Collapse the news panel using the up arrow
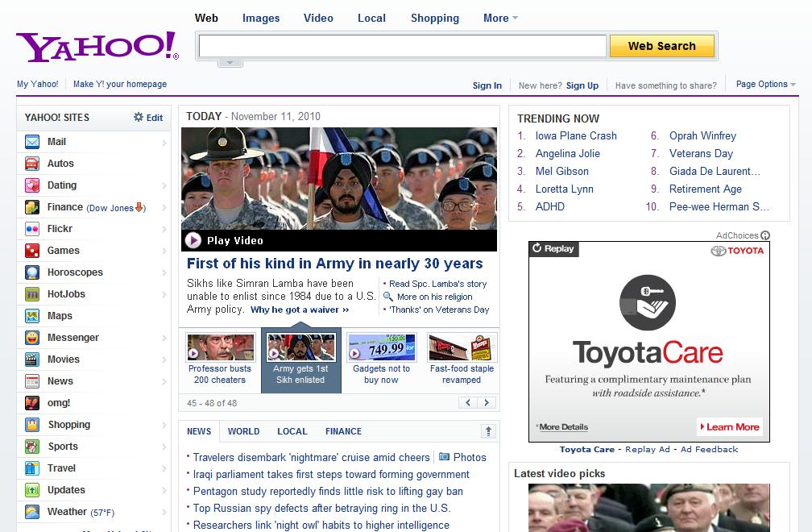Screen dimensions: 812x532 click(487, 431)
